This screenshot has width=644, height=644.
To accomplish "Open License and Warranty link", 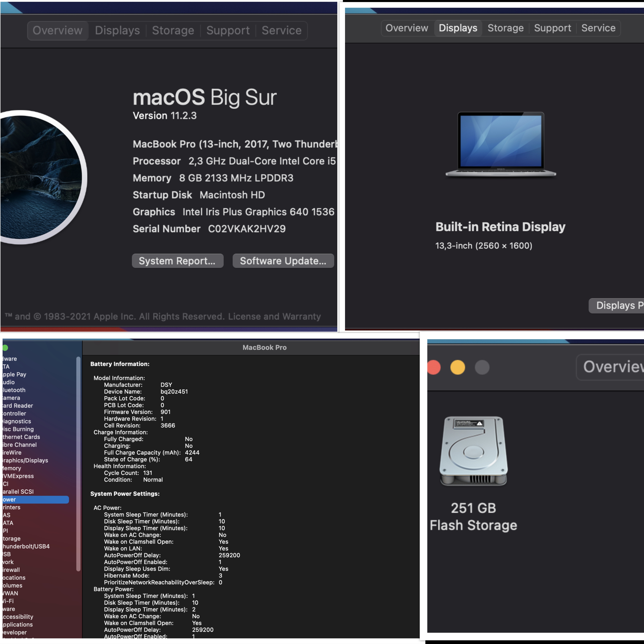I will point(274,316).
